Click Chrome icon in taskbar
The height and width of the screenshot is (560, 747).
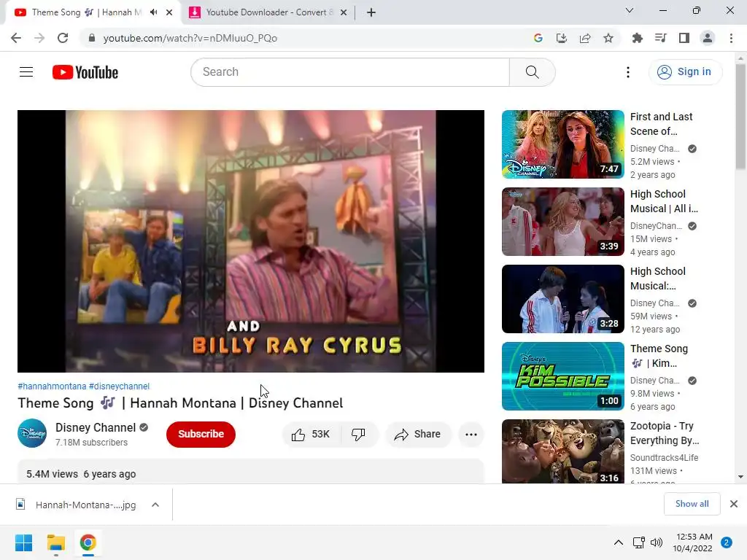click(x=88, y=542)
